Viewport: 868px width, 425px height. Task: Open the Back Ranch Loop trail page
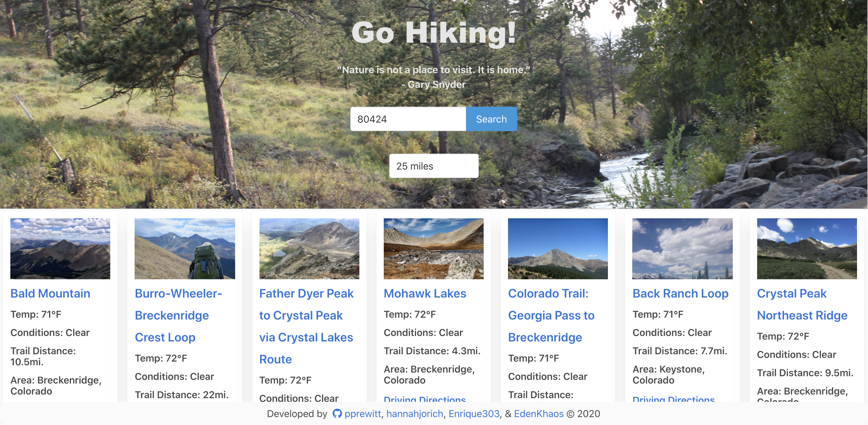coord(680,294)
